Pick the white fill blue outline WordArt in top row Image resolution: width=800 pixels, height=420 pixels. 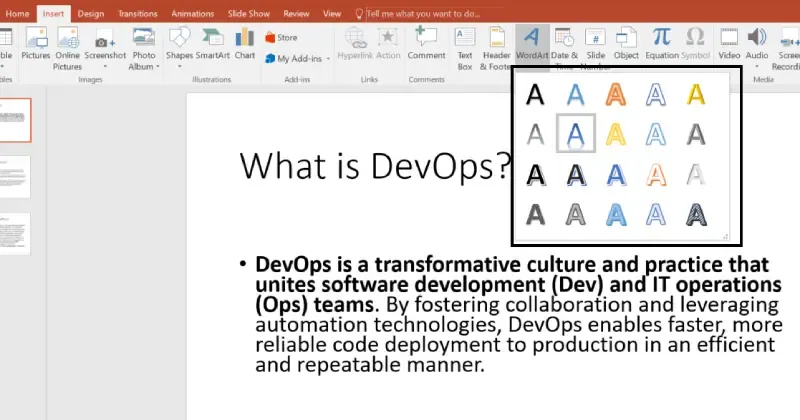(656, 95)
